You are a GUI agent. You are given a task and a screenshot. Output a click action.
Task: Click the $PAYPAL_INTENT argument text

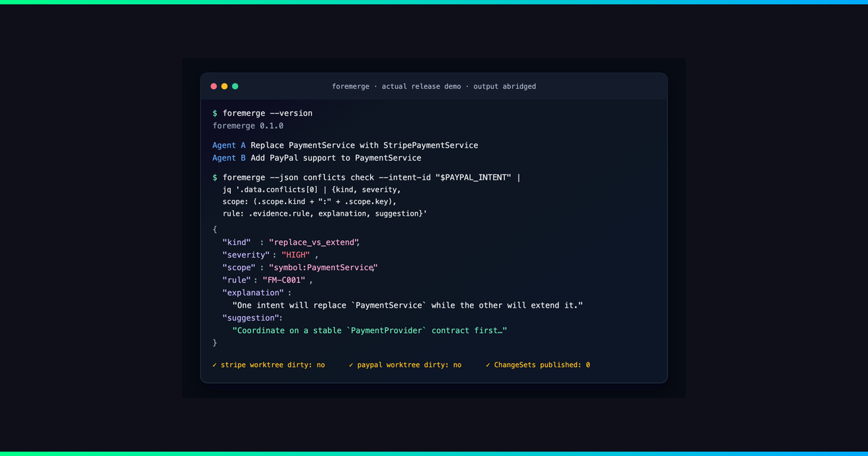[x=477, y=177]
